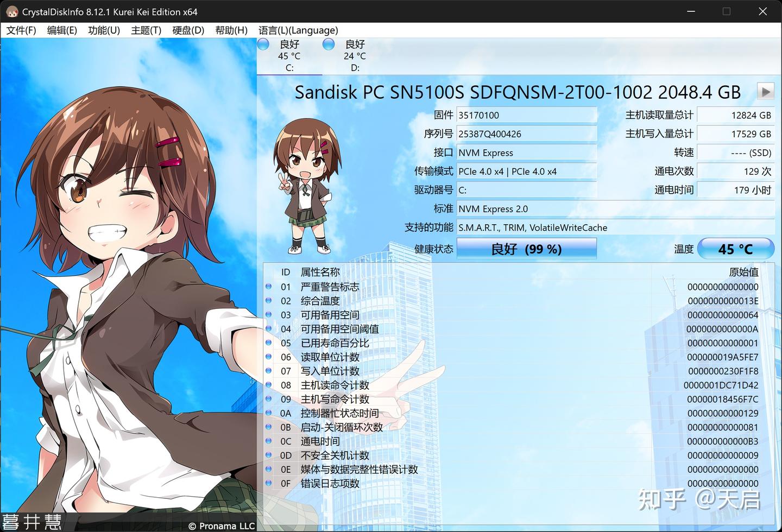This screenshot has width=782, height=532.
Task: Click the status dot for attribute 01
Action: 269,286
